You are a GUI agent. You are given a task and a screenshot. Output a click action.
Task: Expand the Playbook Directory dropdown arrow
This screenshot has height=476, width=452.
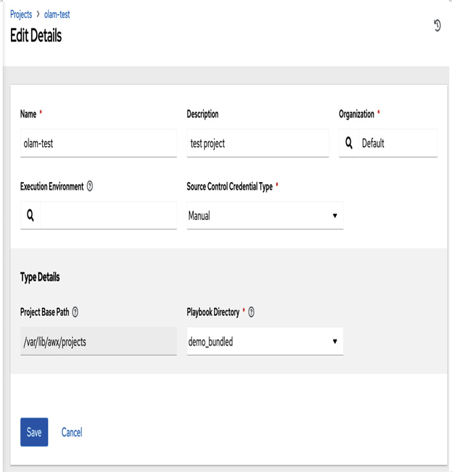pyautogui.click(x=334, y=342)
